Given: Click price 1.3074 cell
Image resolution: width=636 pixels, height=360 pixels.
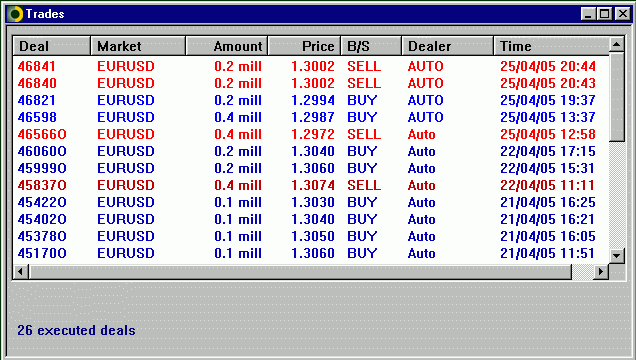Looking at the screenshot, I should [x=313, y=185].
